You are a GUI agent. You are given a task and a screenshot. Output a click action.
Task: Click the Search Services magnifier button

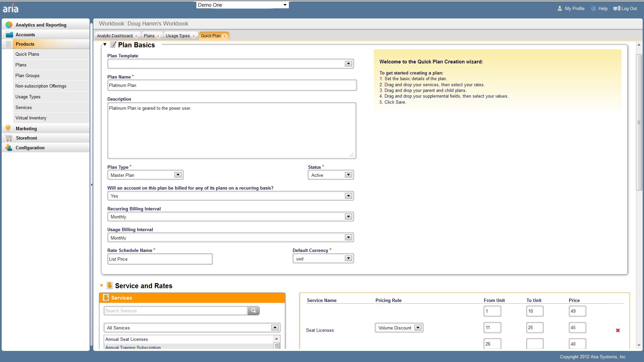tap(253, 311)
